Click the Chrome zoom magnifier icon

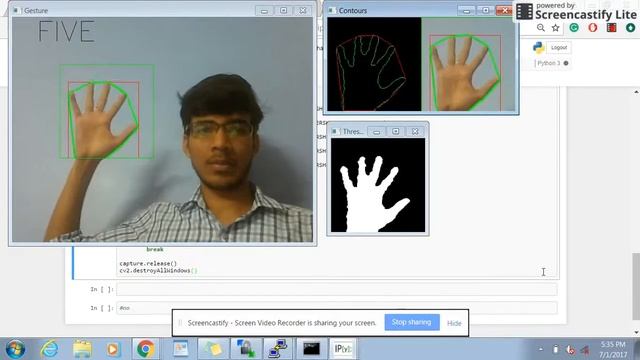pyautogui.click(x=541, y=28)
